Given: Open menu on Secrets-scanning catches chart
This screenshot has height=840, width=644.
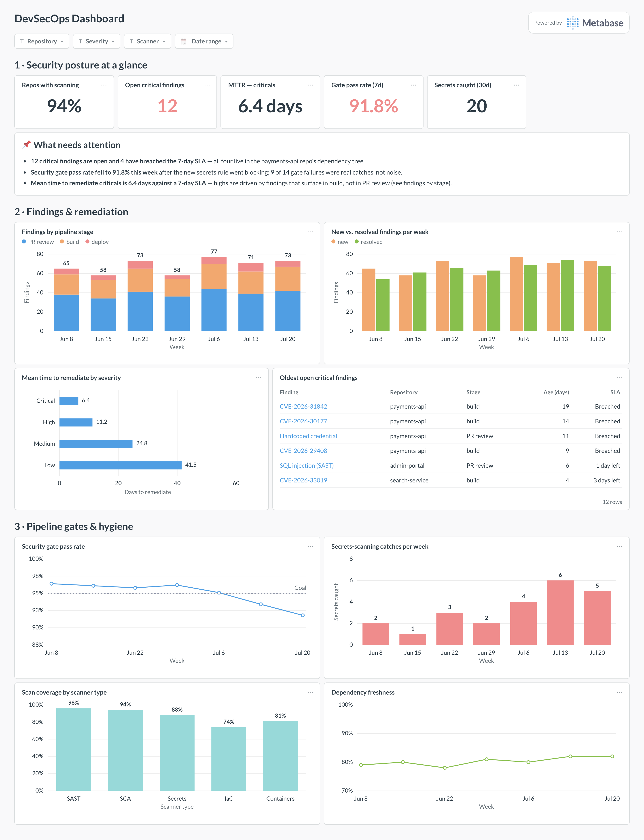Looking at the screenshot, I should click(619, 547).
